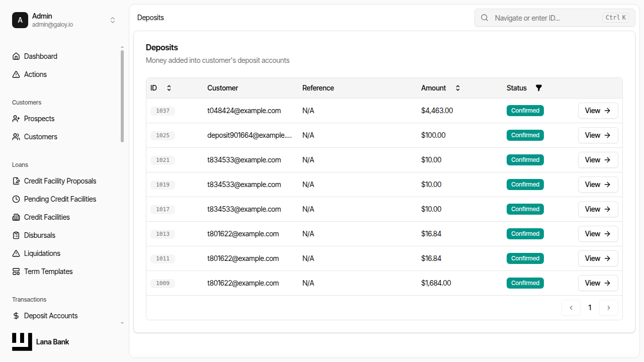The image size is (644, 362).
Task: View deposit 1013 details
Action: 598,234
